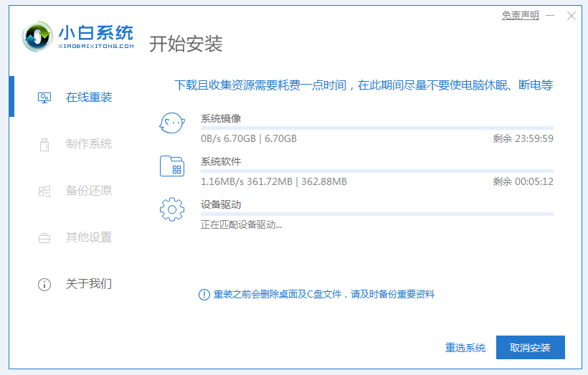
Task: Switch to the 其他设置 sidebar tab
Action: 88,237
